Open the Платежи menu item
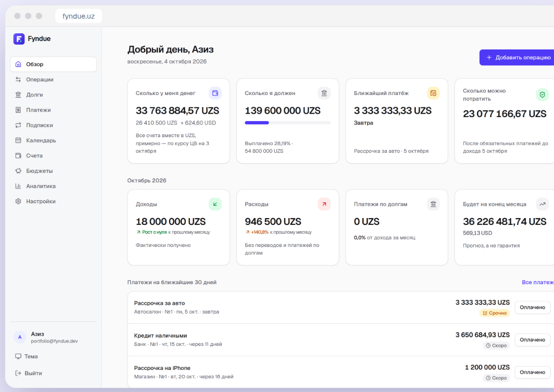Screen dimensions: 554x392 click(53, 110)
